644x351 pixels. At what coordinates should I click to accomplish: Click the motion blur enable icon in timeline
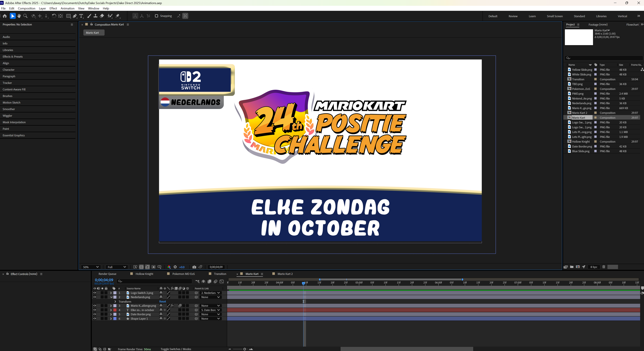pyautogui.click(x=216, y=281)
